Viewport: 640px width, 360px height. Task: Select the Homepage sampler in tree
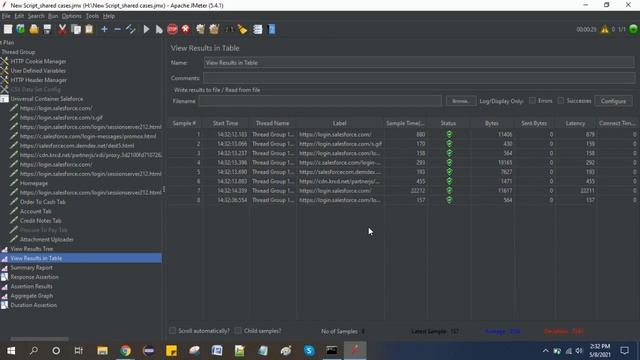[x=34, y=183]
